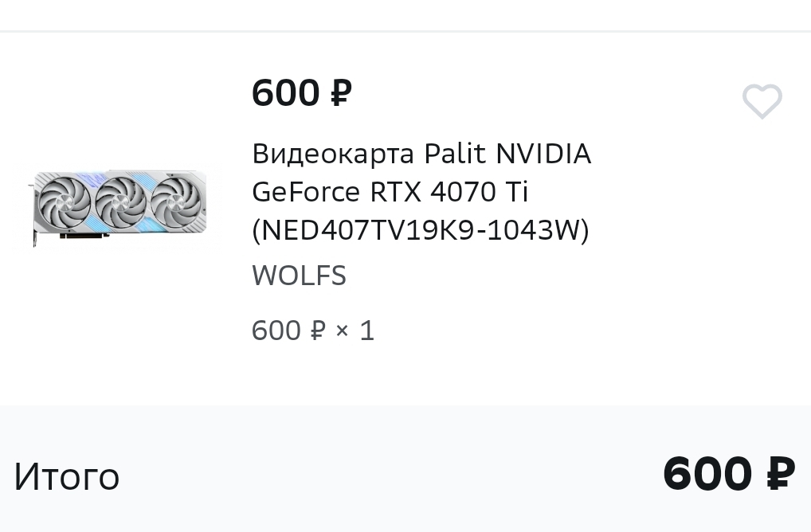Click the left fan of the video card image
The height and width of the screenshot is (532, 811).
click(x=65, y=202)
